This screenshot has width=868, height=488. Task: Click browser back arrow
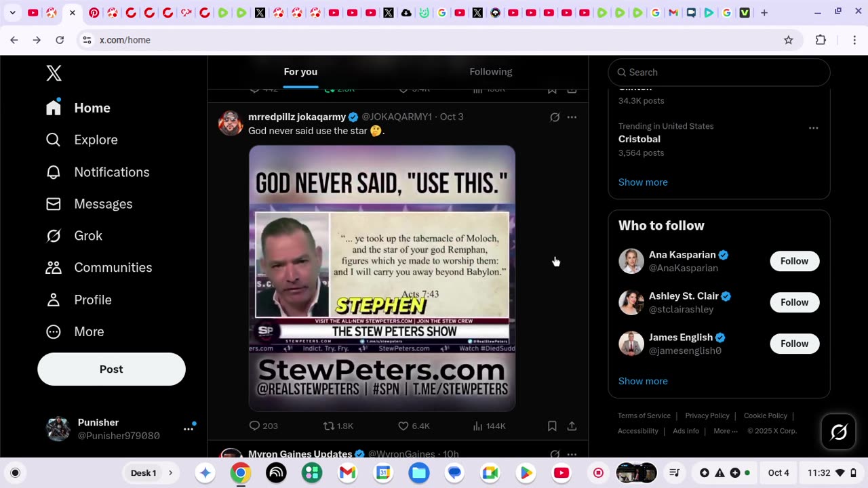click(14, 40)
